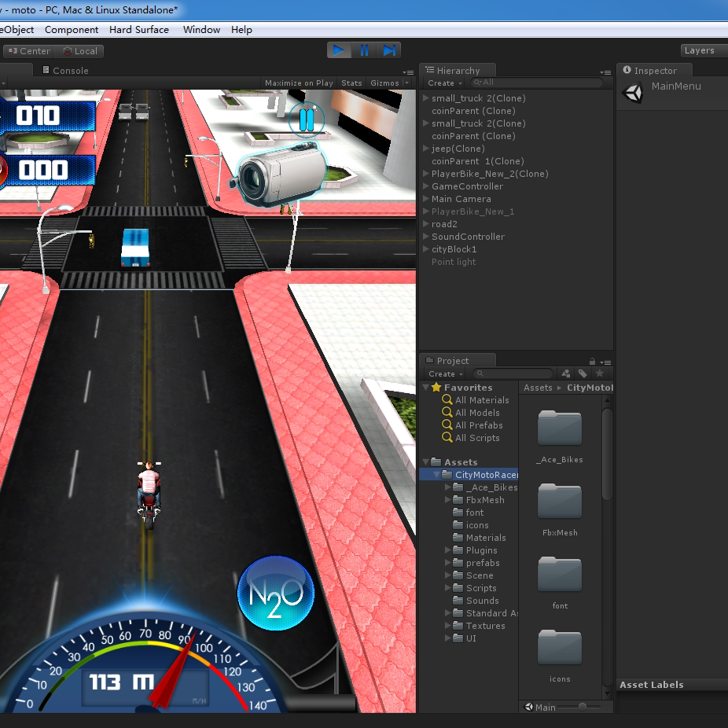Expand jeep(Clone) in the Hierarchy

click(x=425, y=149)
